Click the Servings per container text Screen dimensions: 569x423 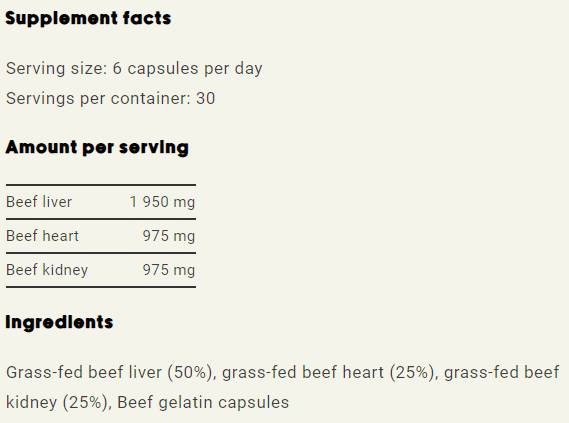coord(111,98)
